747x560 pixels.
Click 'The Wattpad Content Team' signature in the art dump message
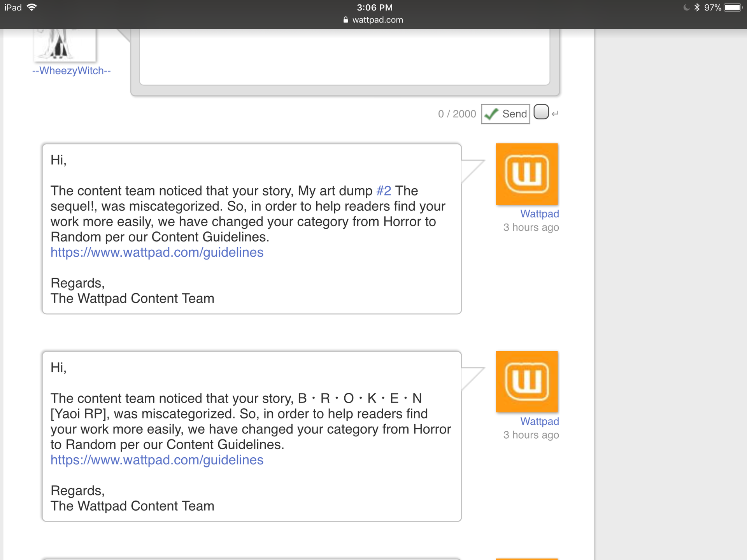[x=132, y=299]
